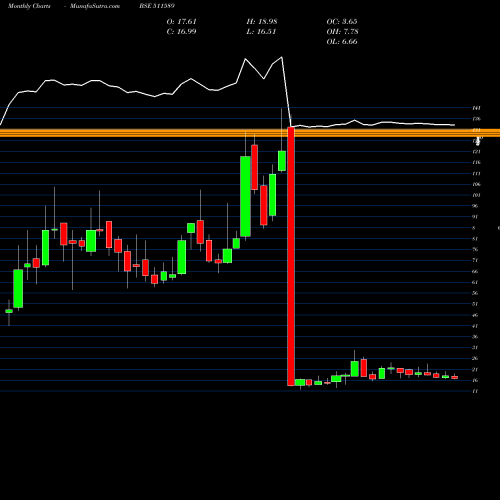Click the price axis label '81'
Viewport: 500px width, 500px height.
click(475, 239)
